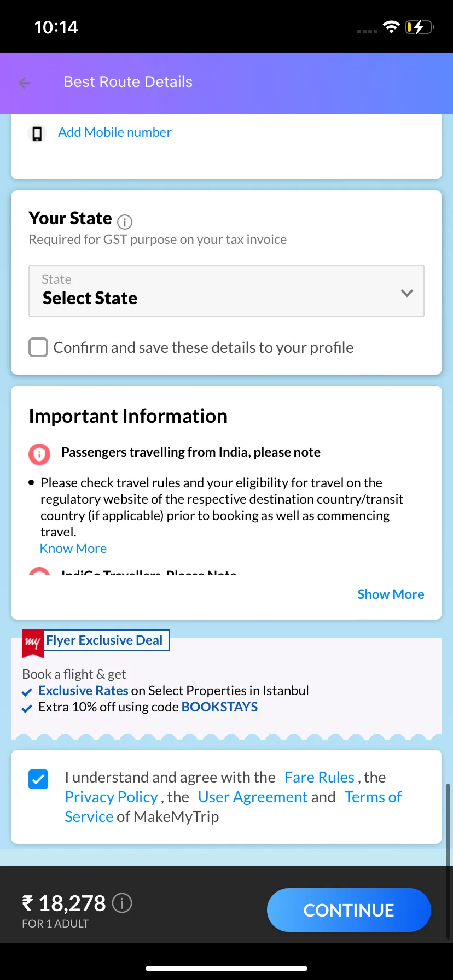Open the Privacy Policy link

point(111,797)
